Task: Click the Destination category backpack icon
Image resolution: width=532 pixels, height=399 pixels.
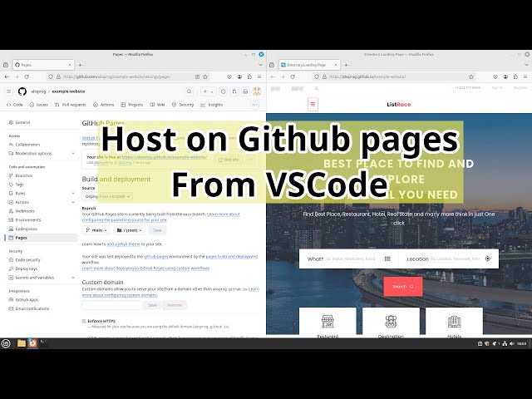Action: coord(391,322)
